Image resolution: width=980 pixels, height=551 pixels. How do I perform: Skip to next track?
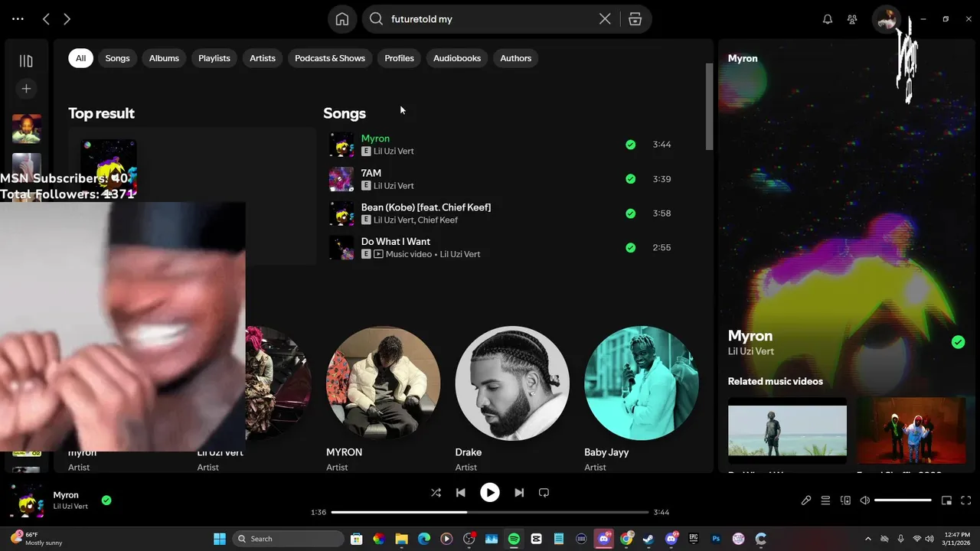[x=519, y=493]
